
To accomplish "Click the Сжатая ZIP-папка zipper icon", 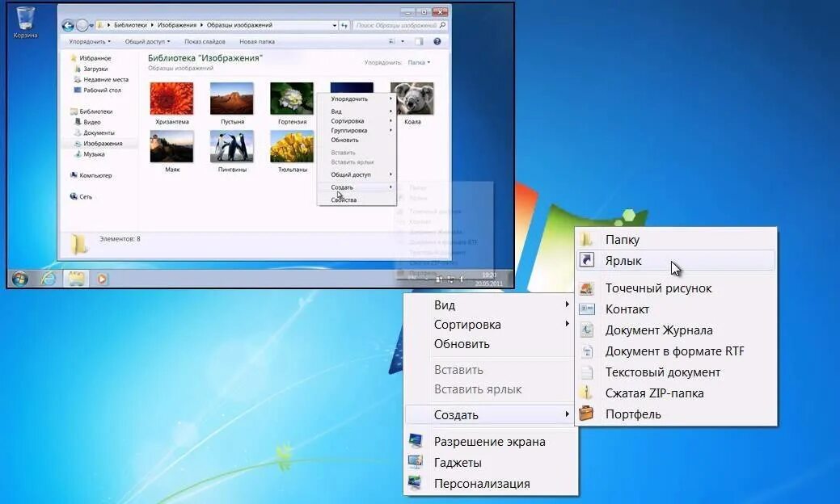I will point(587,393).
